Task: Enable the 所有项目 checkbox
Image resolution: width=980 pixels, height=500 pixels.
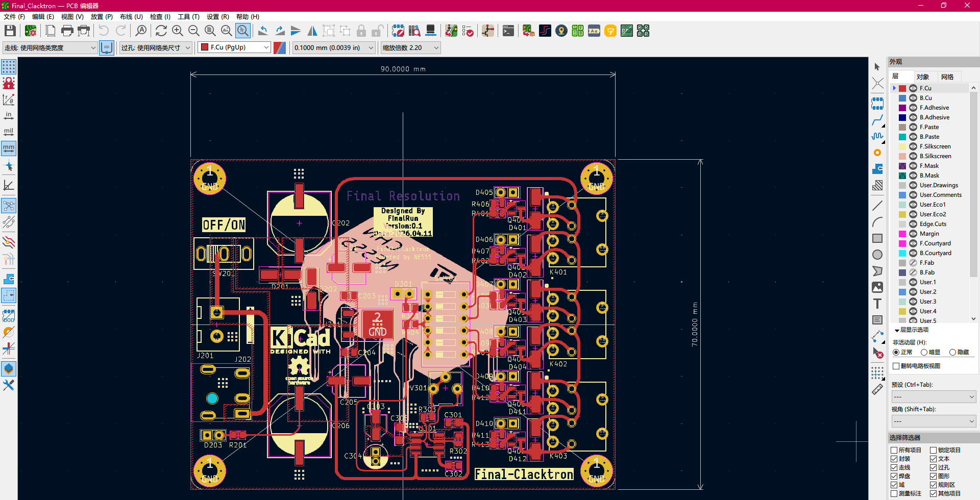Action: pyautogui.click(x=894, y=450)
